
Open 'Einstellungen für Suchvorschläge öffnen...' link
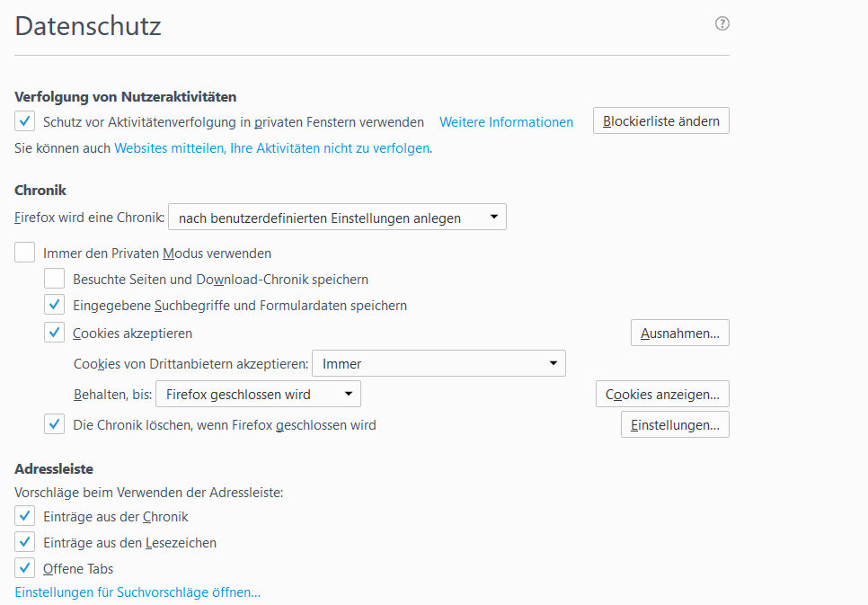(x=137, y=592)
